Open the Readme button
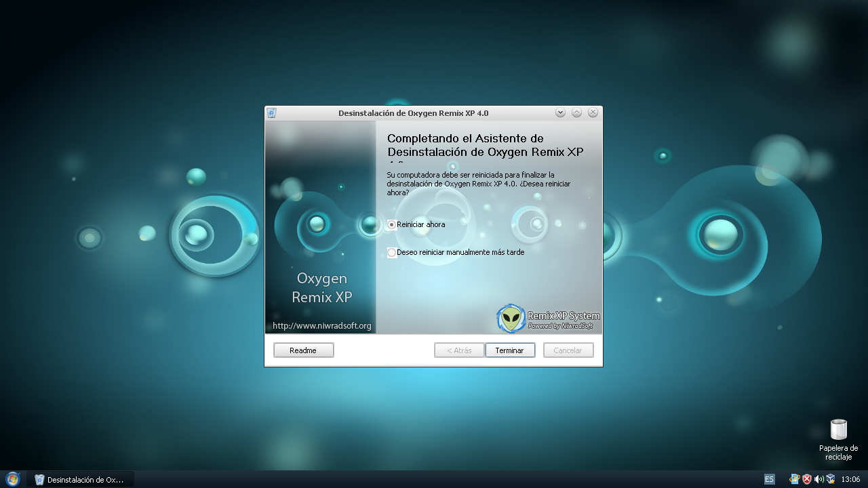The width and height of the screenshot is (868, 488). [x=303, y=350]
